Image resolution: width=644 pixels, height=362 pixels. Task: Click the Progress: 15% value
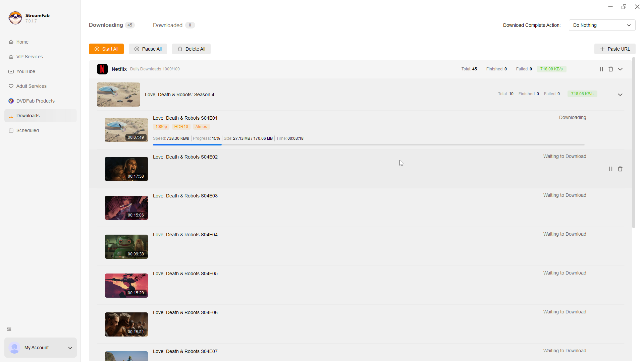206,138
